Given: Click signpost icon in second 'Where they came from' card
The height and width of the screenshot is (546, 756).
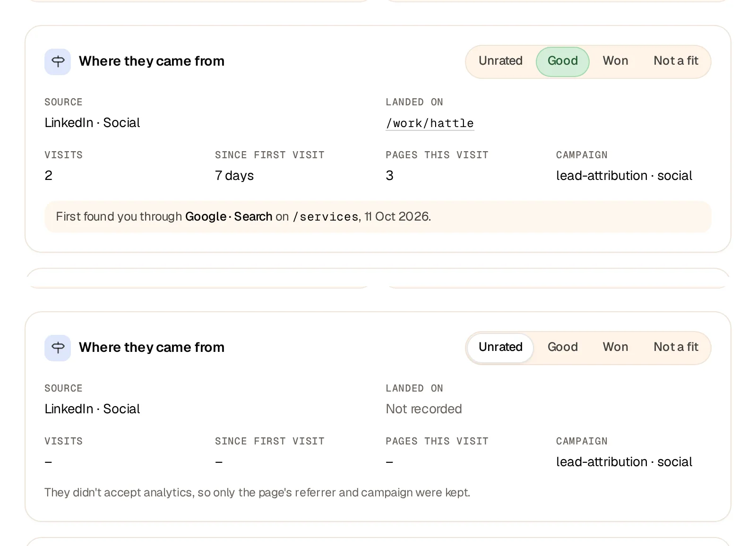Looking at the screenshot, I should coord(58,348).
